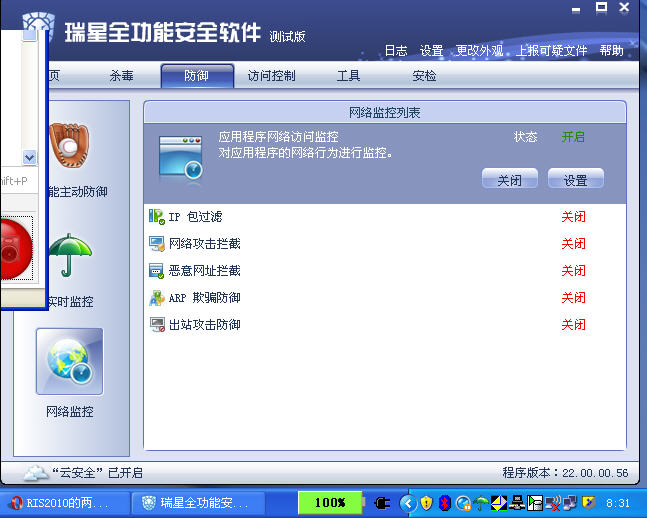
Task: Select the 网络攻击拦截 list entry
Action: point(385,244)
